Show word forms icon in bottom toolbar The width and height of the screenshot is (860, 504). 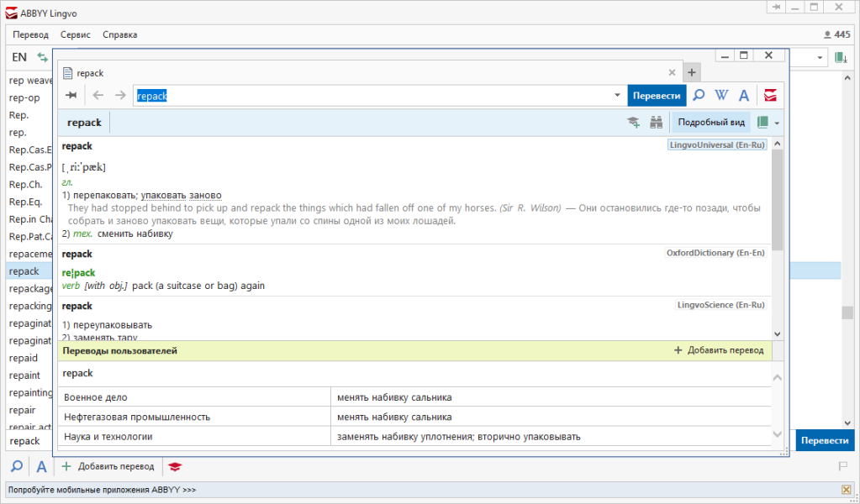42,467
